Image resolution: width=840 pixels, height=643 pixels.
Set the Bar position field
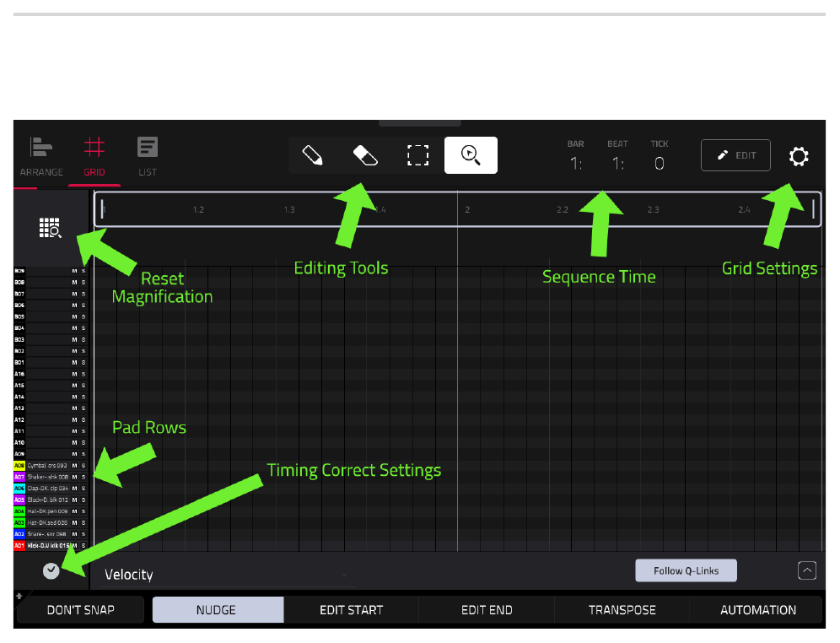(576, 163)
